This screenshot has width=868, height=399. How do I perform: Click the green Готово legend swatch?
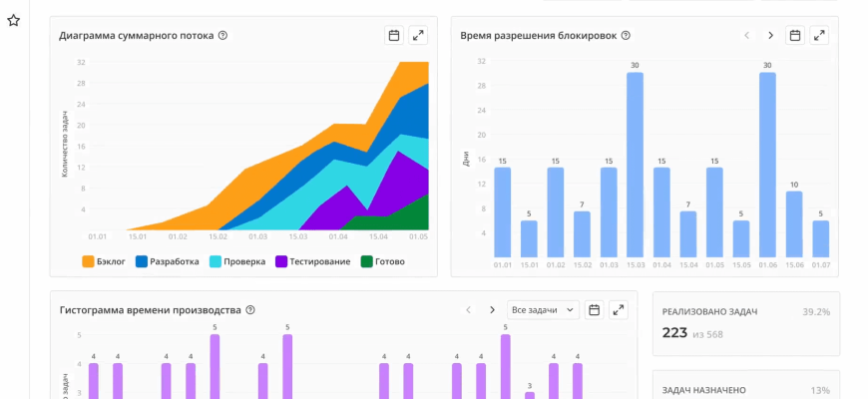367,261
